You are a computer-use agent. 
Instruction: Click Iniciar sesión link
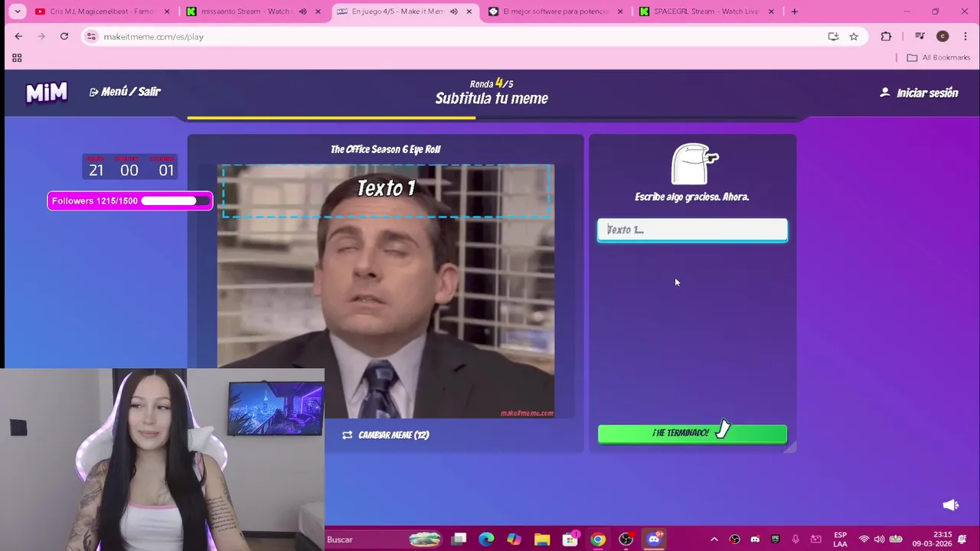(920, 93)
